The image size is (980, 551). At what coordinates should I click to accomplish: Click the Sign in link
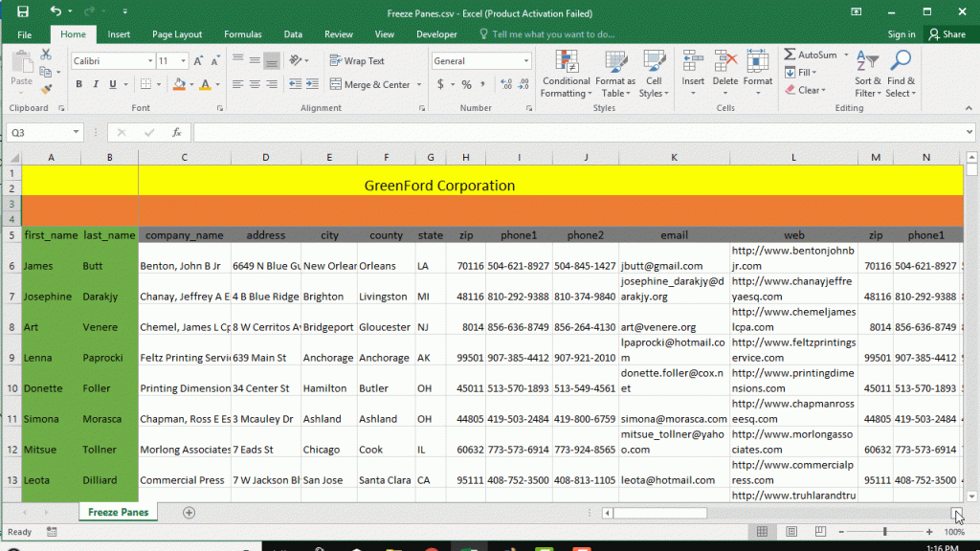click(901, 34)
